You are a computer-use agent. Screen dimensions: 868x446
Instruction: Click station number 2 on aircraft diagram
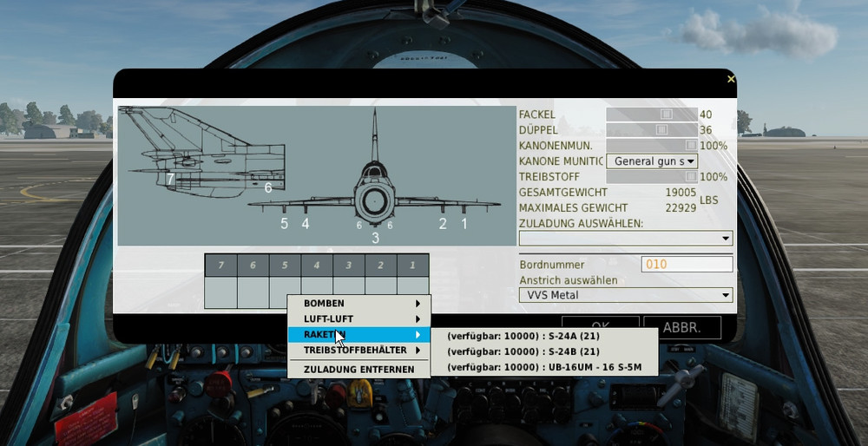(443, 224)
